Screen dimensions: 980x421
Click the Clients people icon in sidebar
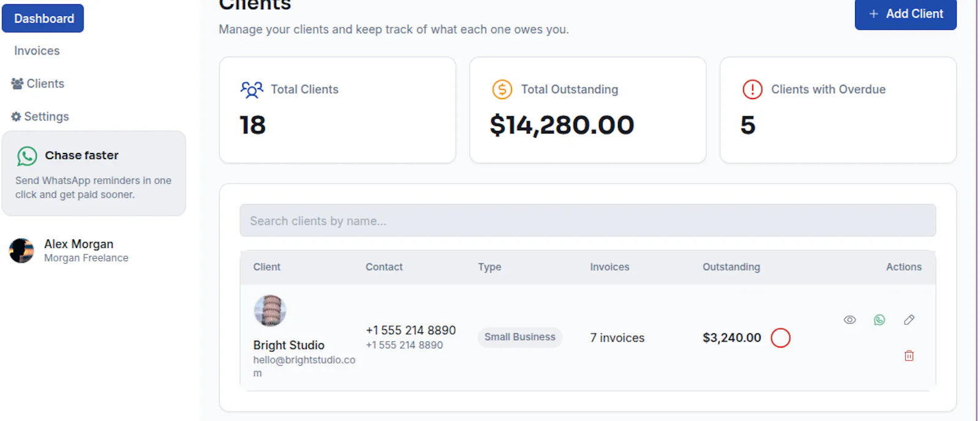pyautogui.click(x=17, y=84)
